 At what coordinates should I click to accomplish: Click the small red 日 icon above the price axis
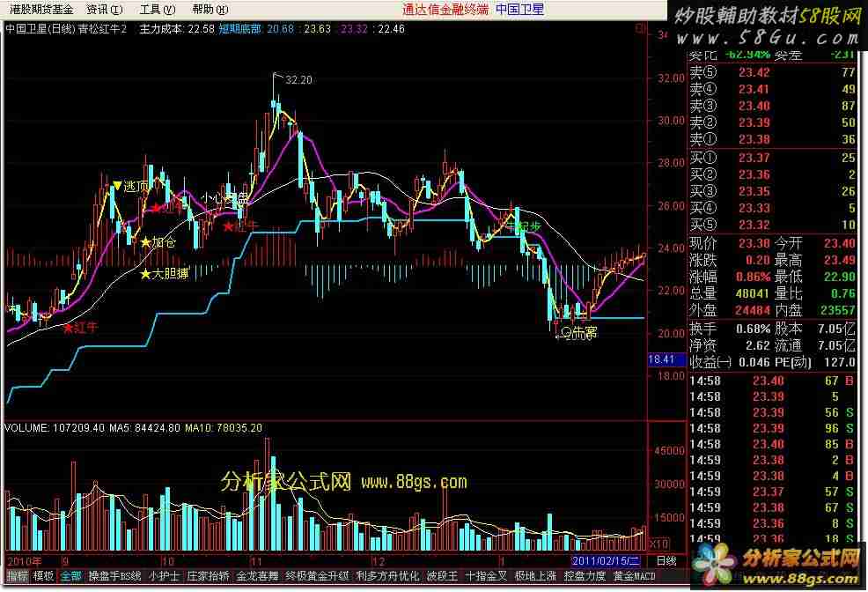[641, 28]
